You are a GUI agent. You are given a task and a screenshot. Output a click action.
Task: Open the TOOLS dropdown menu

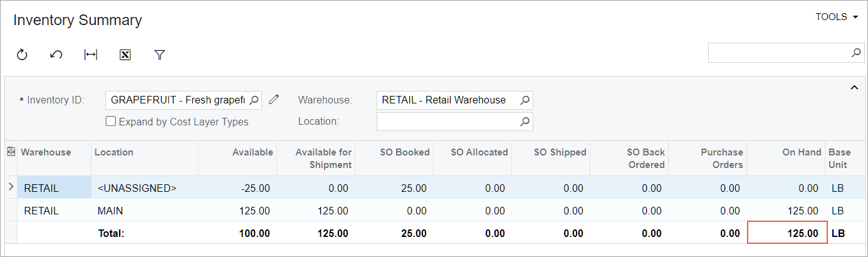(836, 17)
